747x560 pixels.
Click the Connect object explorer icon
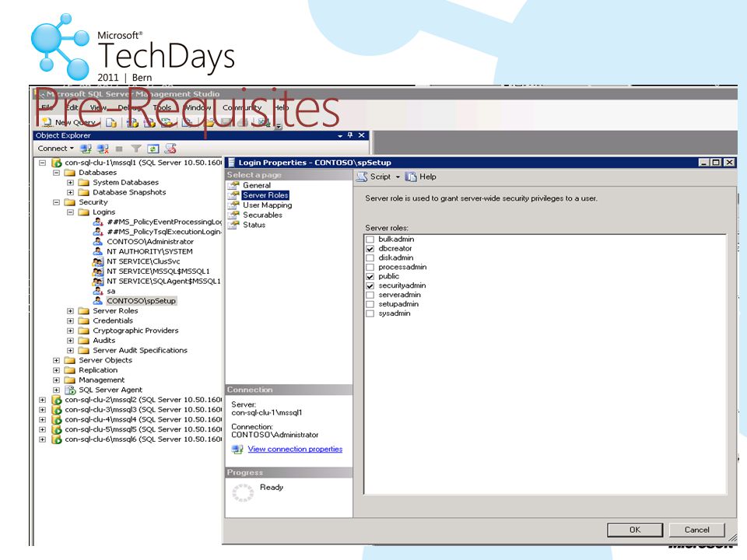click(x=86, y=149)
